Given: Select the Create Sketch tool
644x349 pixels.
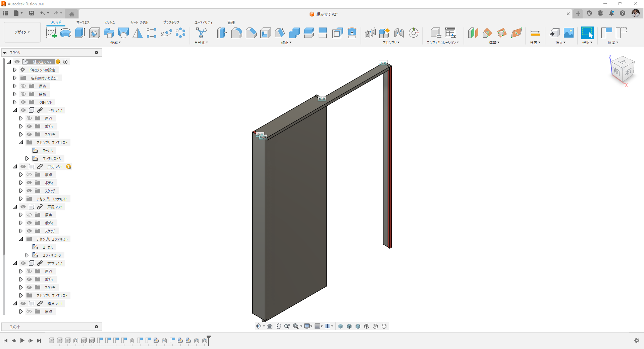Looking at the screenshot, I should [x=51, y=33].
